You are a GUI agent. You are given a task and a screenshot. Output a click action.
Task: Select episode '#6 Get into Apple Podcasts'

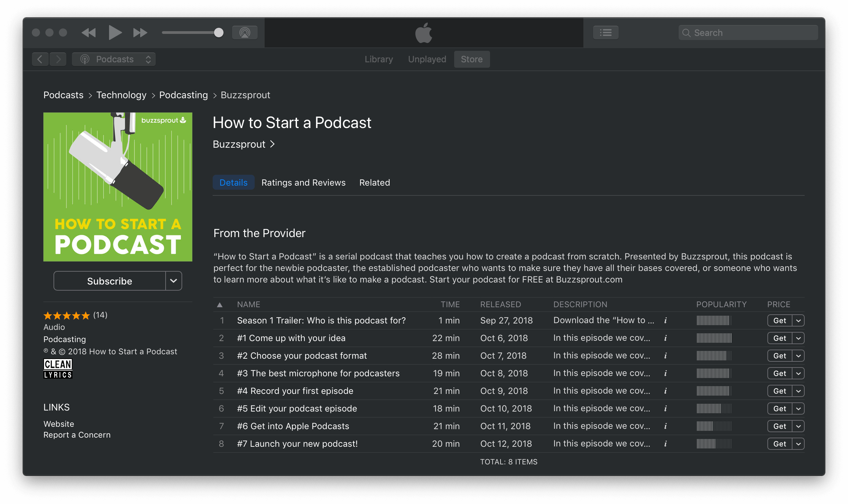[509, 426]
